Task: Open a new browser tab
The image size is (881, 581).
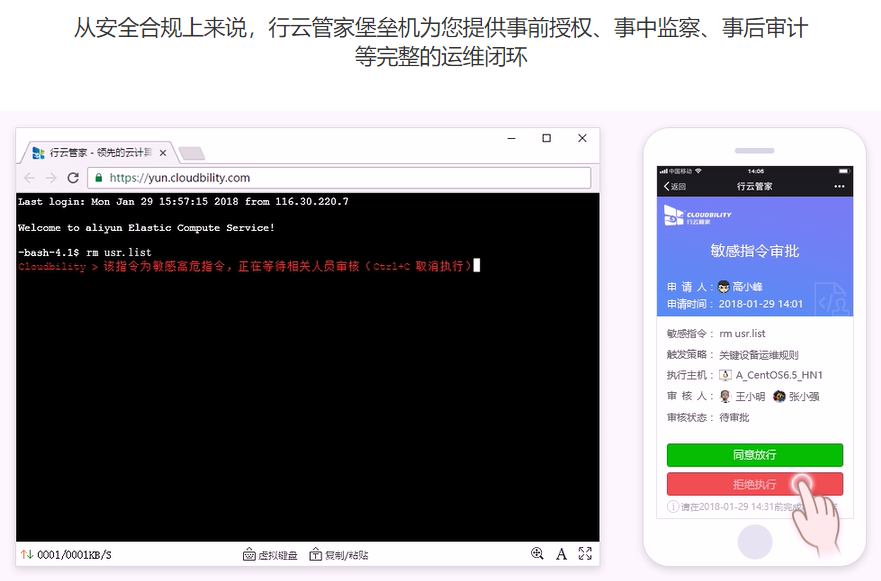Action: 192,153
